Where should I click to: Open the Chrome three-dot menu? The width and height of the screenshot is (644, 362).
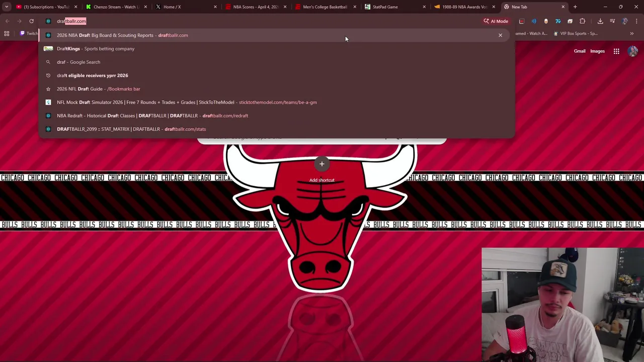(637, 21)
